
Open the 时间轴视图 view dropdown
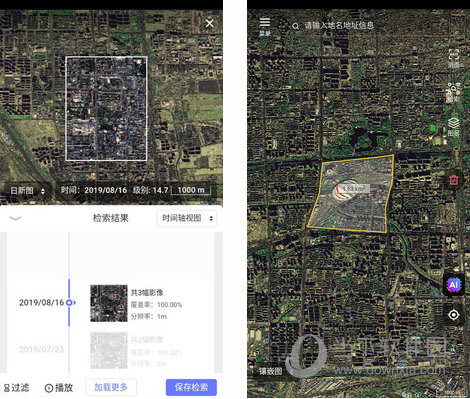[x=187, y=218]
